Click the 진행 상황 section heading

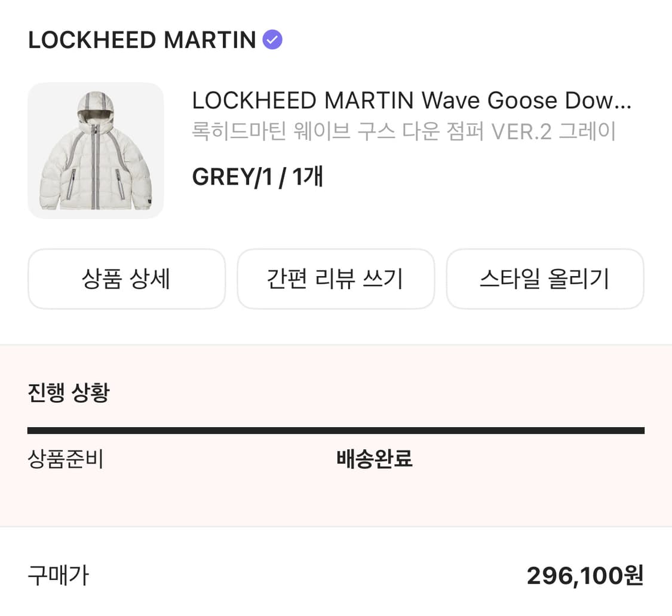[69, 393]
